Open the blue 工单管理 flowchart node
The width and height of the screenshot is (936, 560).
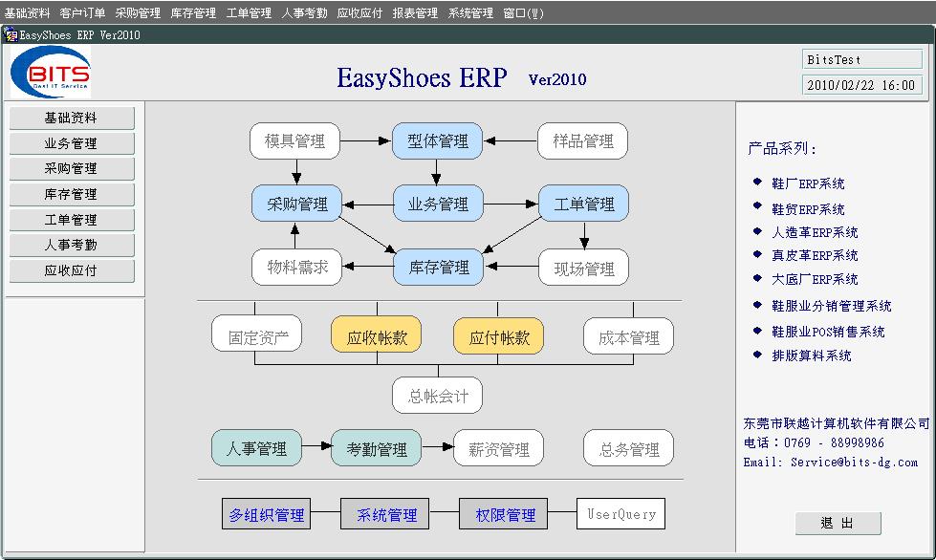(584, 204)
